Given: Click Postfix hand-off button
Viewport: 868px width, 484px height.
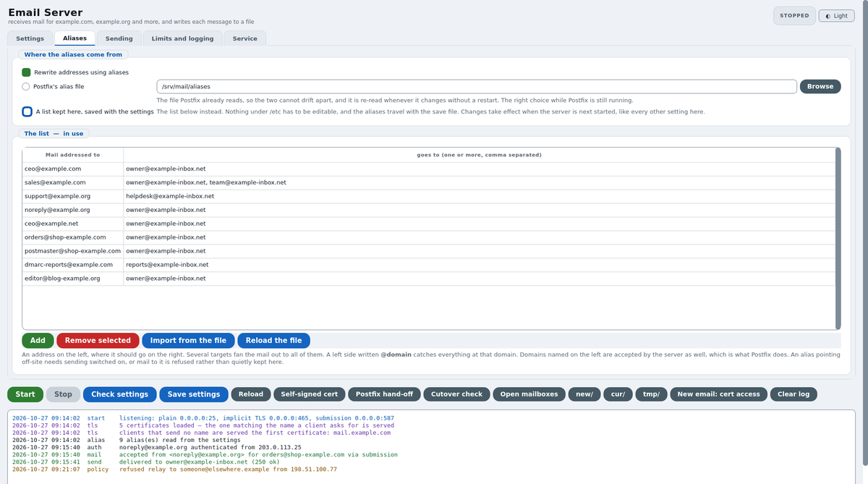Looking at the screenshot, I should [384, 394].
